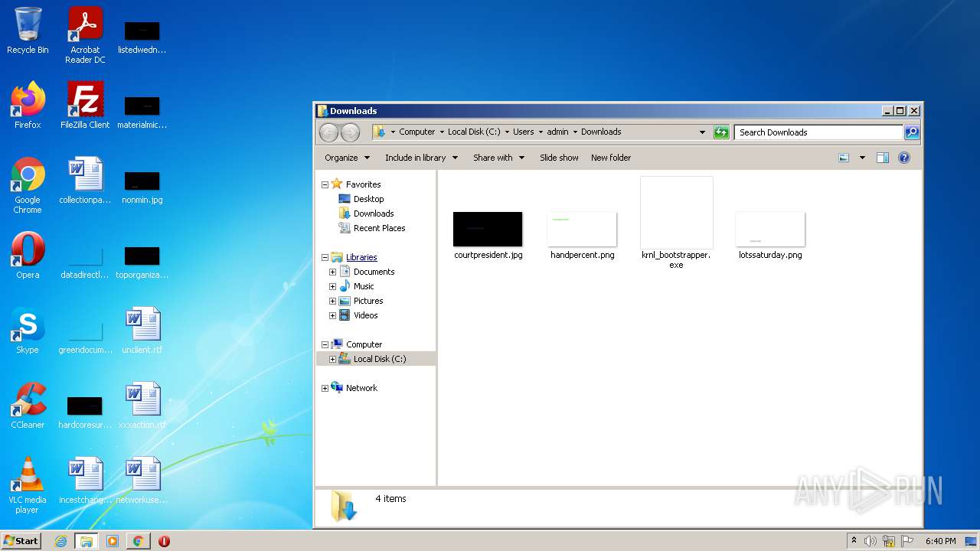Launch CCleaner desktop shortcut
Image resolution: width=980 pixels, height=551 pixels.
point(28,406)
